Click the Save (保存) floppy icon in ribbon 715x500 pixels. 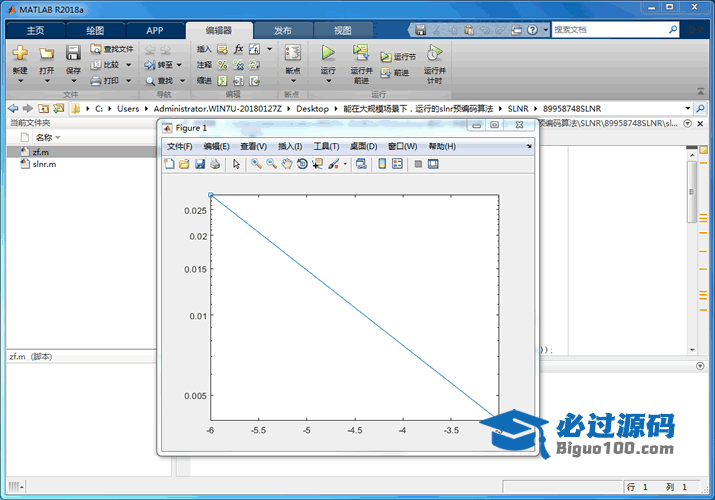point(73,53)
